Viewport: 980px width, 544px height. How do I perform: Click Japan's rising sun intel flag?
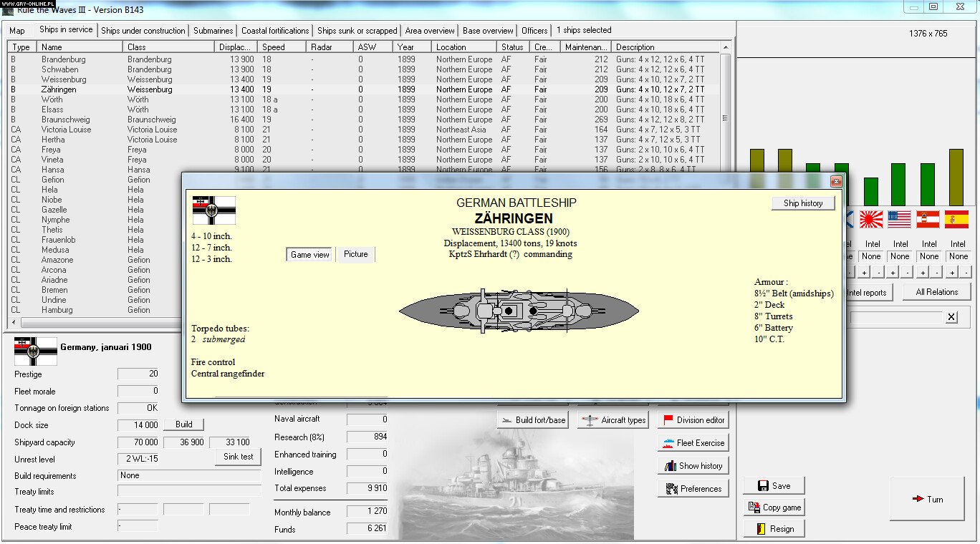click(871, 220)
